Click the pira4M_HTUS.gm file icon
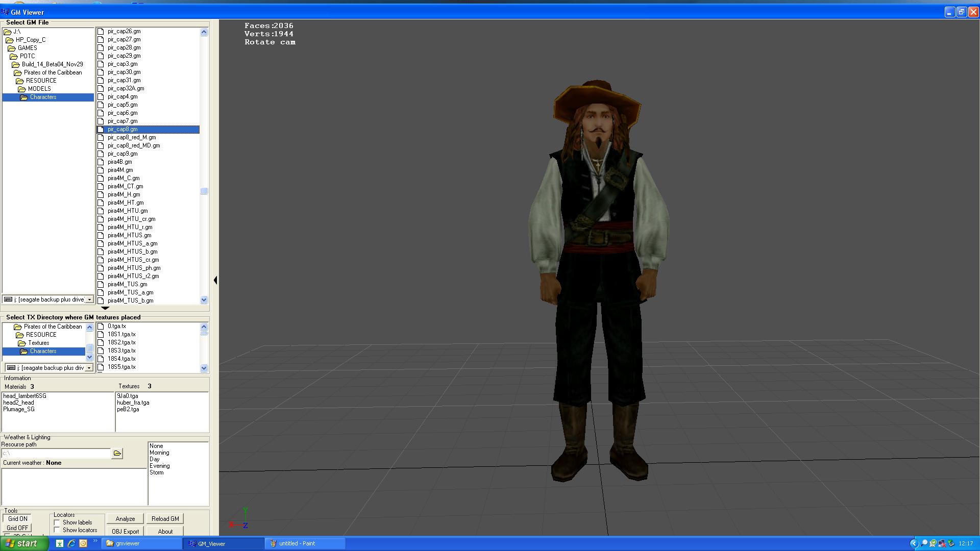980x551 pixels. [x=101, y=235]
